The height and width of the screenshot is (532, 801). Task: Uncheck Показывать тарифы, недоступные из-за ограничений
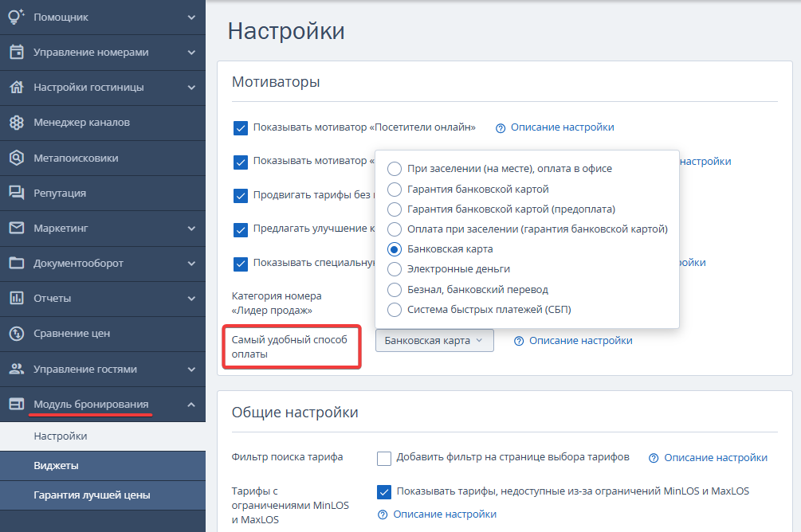coord(384,491)
